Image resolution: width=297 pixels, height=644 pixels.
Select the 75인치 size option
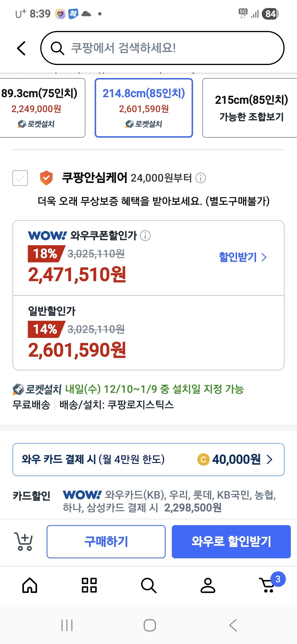40,108
